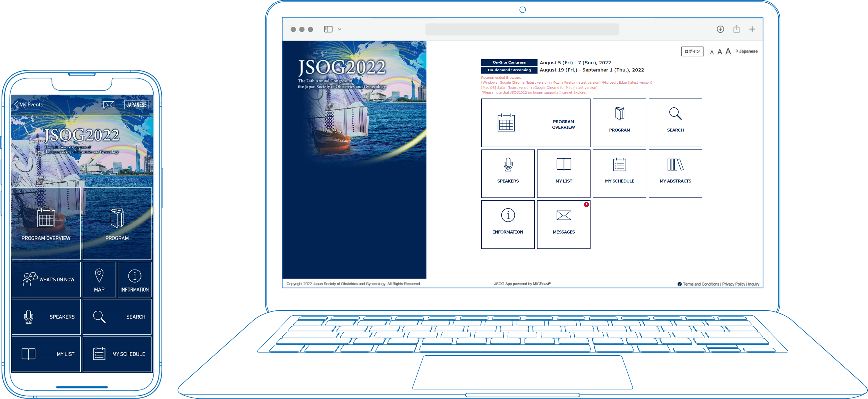Open the Search magnifier tile on laptop
The image size is (868, 399).
point(675,123)
